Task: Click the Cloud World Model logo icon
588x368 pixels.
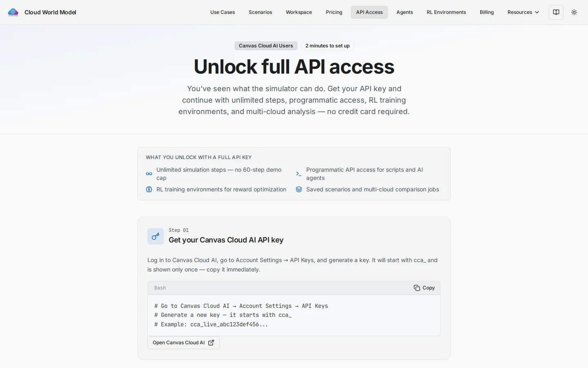Action: coord(13,12)
